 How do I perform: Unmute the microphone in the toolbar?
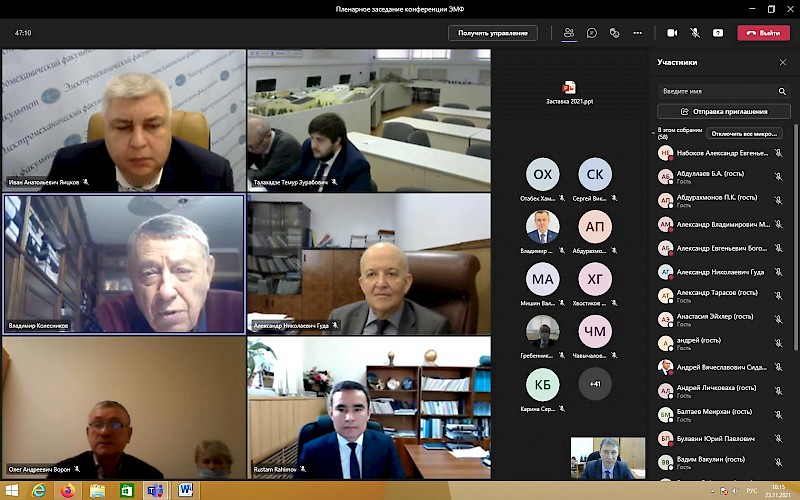[x=695, y=33]
